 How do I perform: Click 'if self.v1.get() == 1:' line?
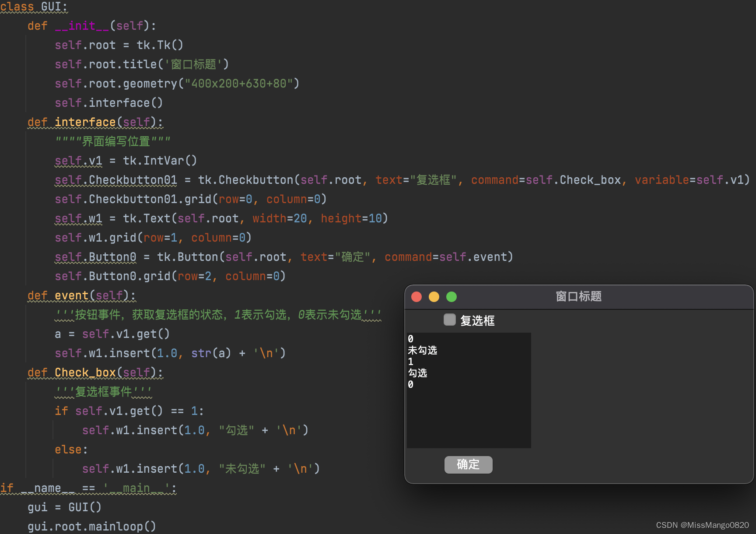[x=129, y=411]
